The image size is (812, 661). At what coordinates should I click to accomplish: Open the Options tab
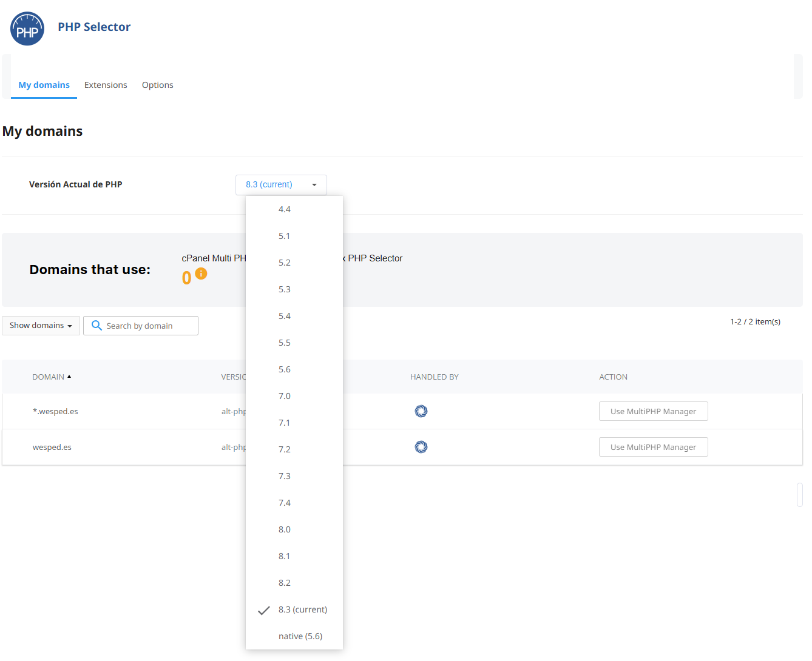157,85
